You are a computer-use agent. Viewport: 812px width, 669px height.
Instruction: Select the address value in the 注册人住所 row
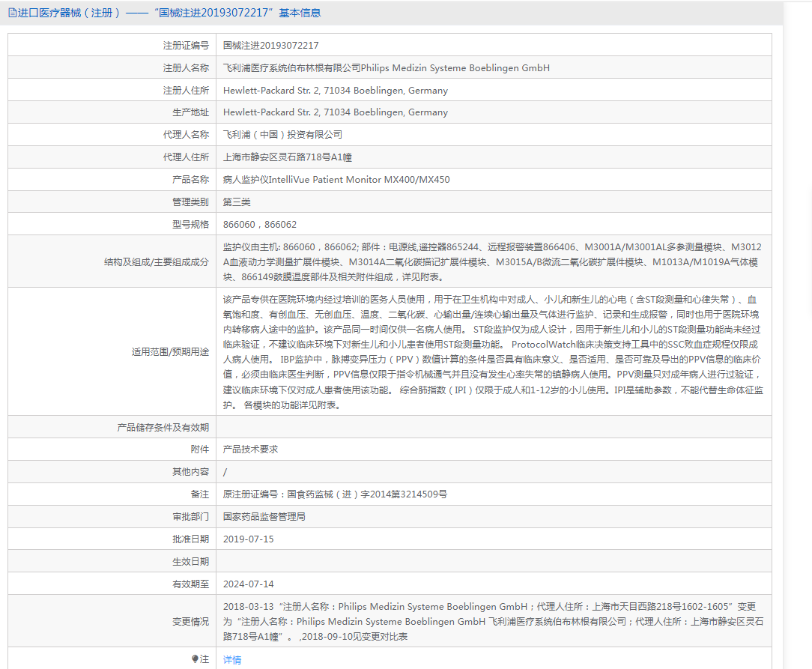coord(336,90)
